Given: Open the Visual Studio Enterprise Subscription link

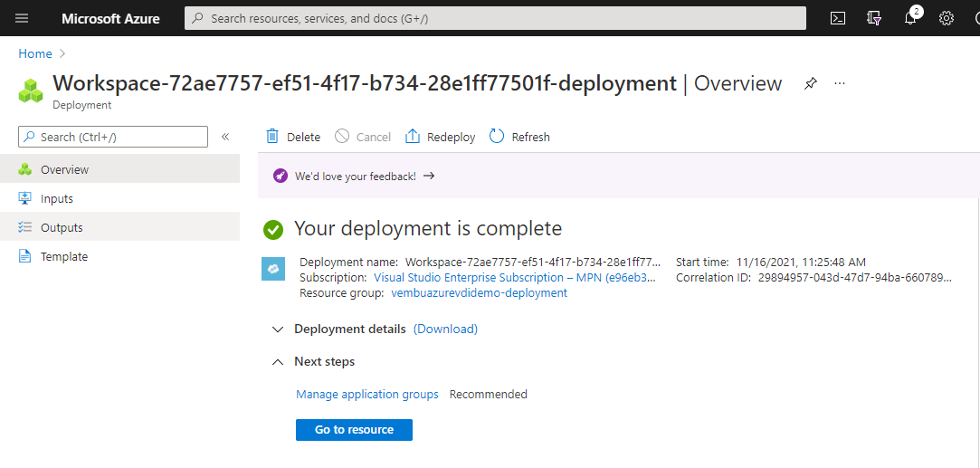Looking at the screenshot, I should [x=515, y=277].
